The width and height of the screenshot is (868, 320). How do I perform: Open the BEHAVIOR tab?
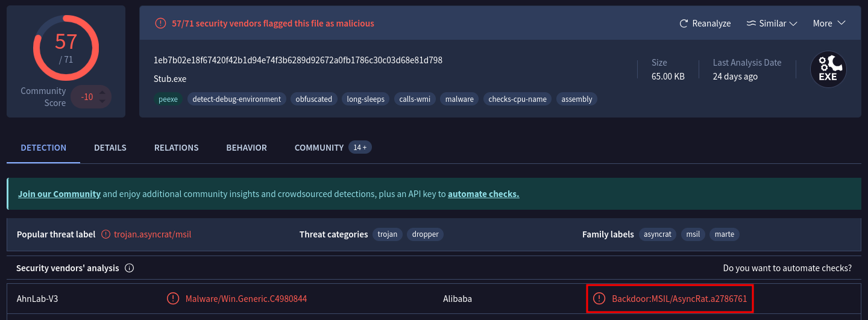click(x=247, y=148)
